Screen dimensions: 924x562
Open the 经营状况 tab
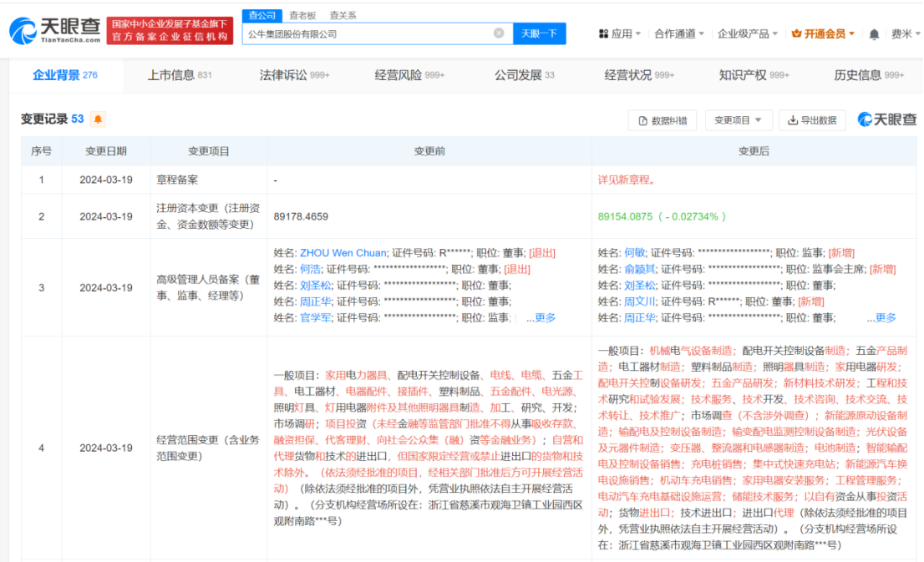pyautogui.click(x=639, y=75)
